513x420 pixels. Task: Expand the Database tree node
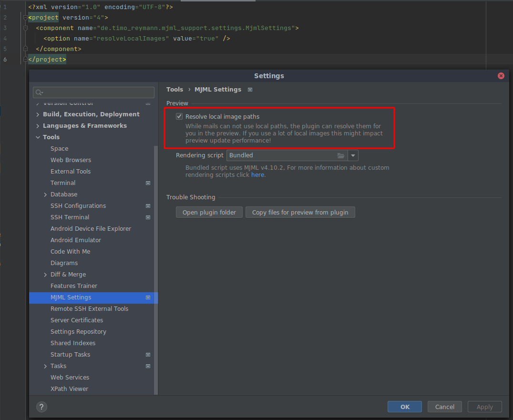[x=45, y=194]
